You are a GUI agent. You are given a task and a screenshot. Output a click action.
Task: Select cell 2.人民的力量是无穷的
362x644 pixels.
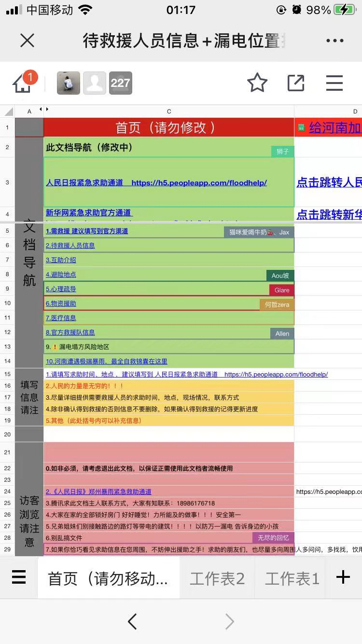pos(169,386)
